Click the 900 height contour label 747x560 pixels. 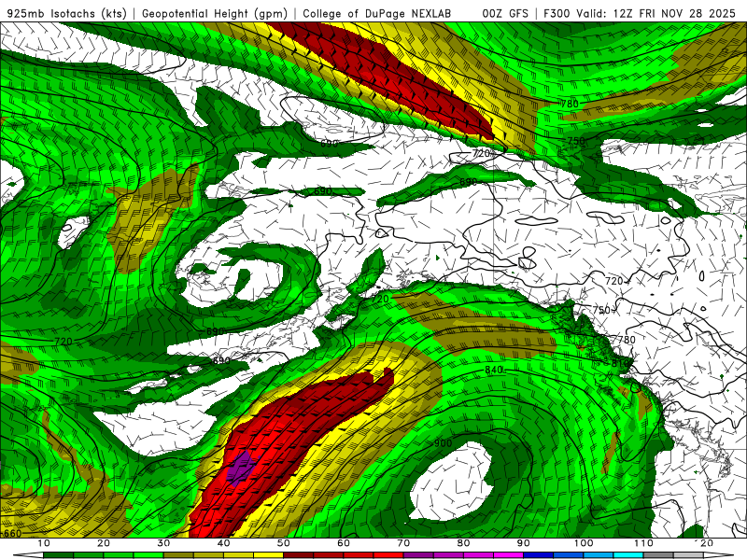(x=443, y=443)
